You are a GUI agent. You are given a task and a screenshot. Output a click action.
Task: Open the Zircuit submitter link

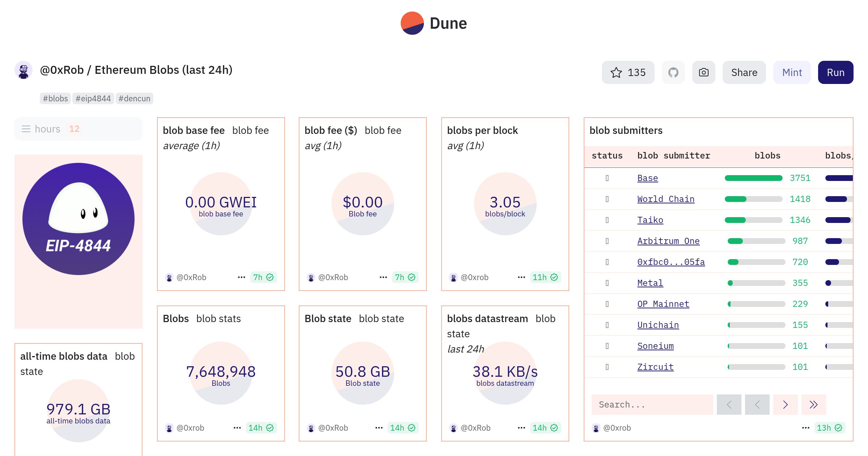pyautogui.click(x=655, y=367)
